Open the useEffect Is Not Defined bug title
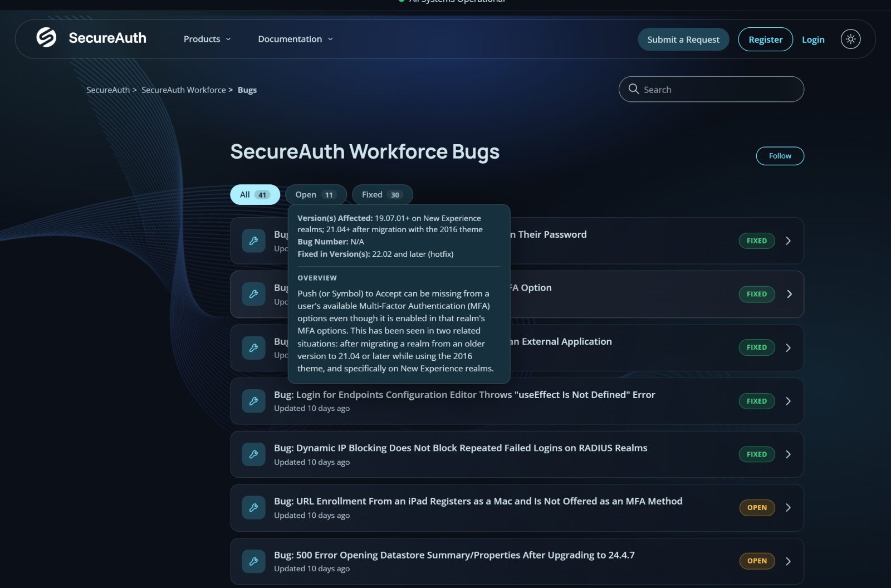The height and width of the screenshot is (588, 891). (464, 395)
